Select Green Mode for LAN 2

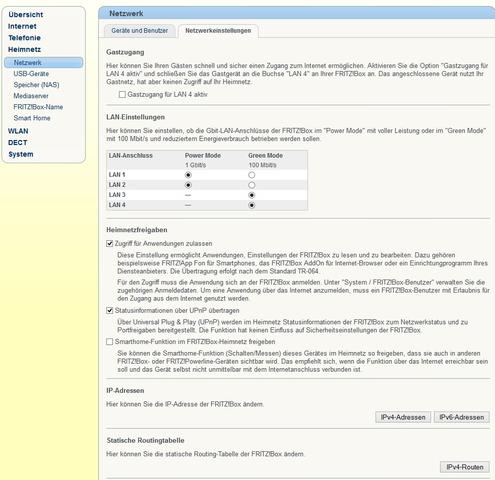coord(252,185)
